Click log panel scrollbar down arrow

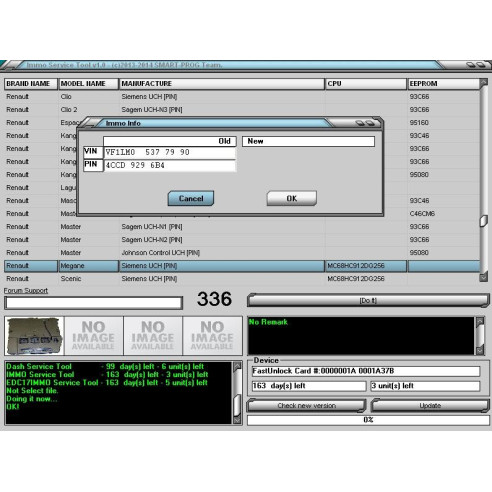pyautogui.click(x=237, y=420)
